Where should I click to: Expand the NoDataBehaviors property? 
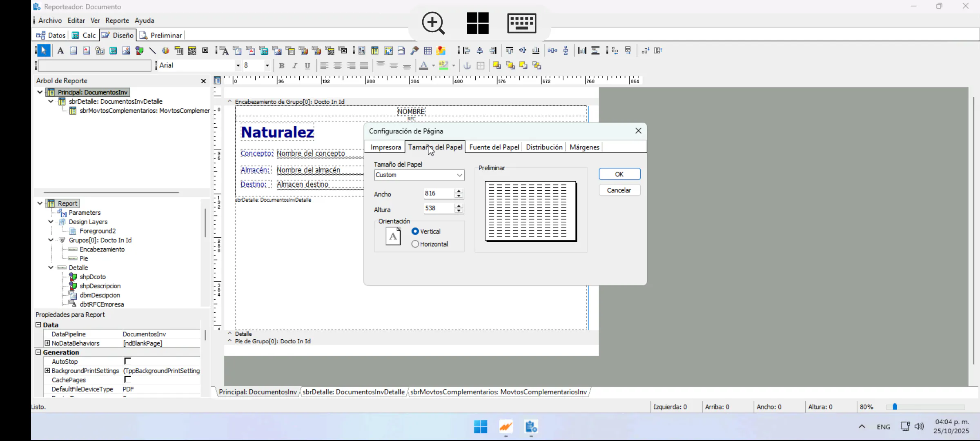click(x=47, y=343)
